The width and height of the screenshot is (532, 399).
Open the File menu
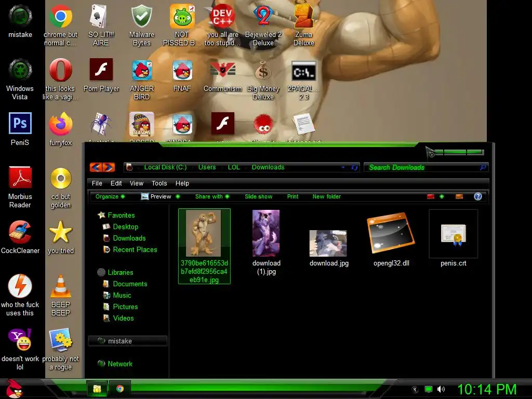click(97, 183)
